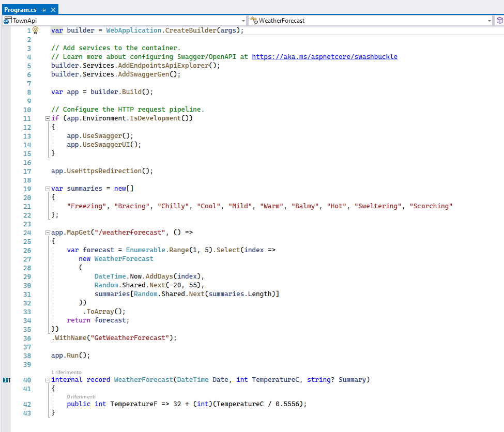Open the WeatherForecast member dropdown
Screen dimensions: 504x432
click(490, 21)
